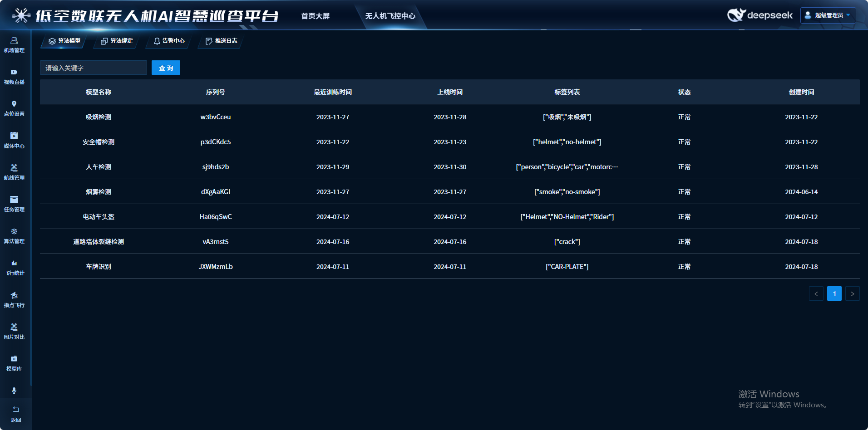868x430 pixels.
Task: Click serial number w3bvCceu
Action: pos(216,117)
